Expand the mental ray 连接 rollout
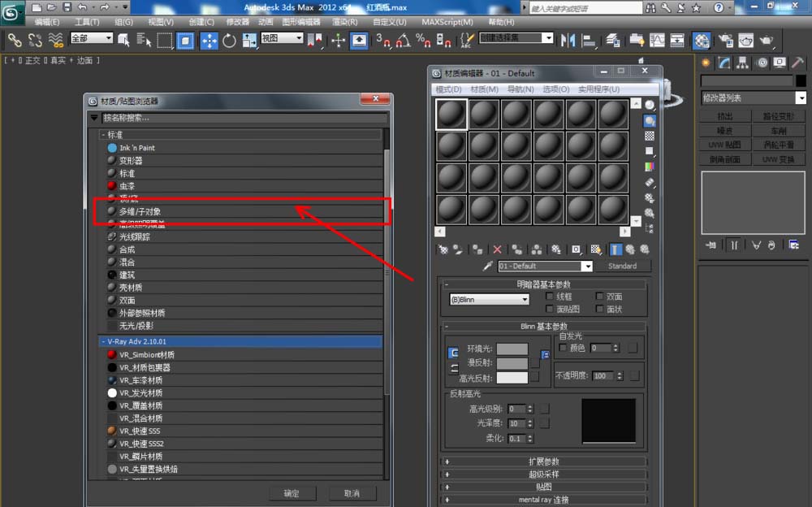 pyautogui.click(x=544, y=500)
